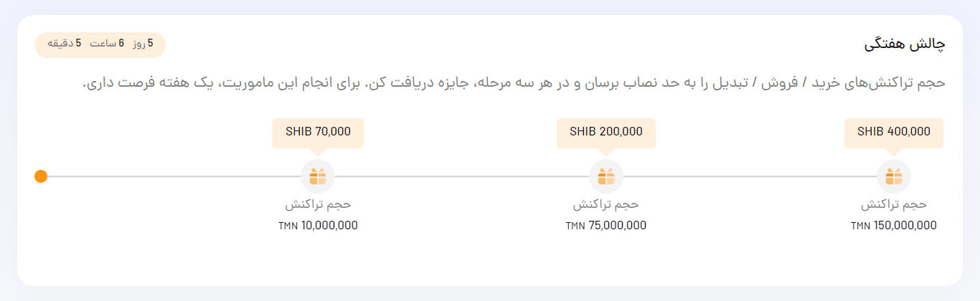The width and height of the screenshot is (980, 301).
Task: Select the SHIB 400,000 reward badge
Action: pos(894,133)
